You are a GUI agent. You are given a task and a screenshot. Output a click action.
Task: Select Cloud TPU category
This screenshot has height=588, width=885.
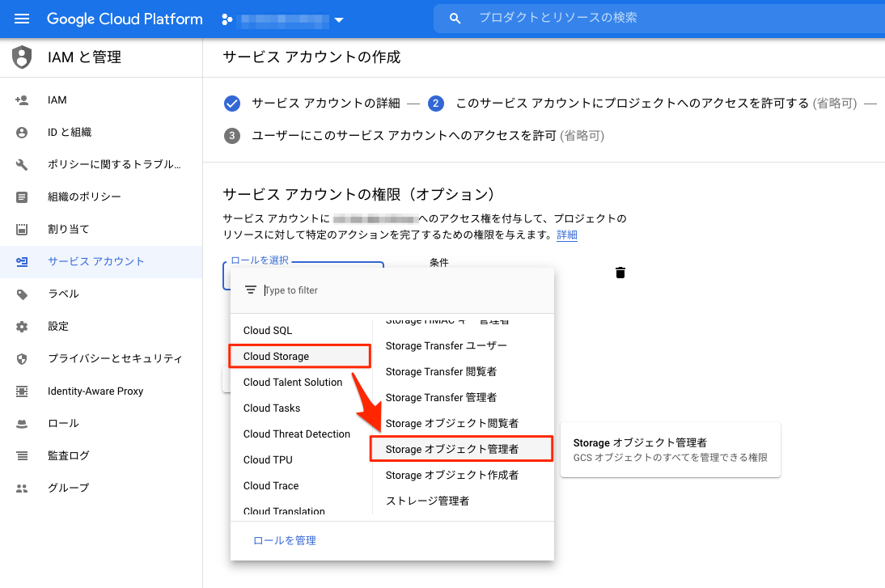pyautogui.click(x=301, y=460)
